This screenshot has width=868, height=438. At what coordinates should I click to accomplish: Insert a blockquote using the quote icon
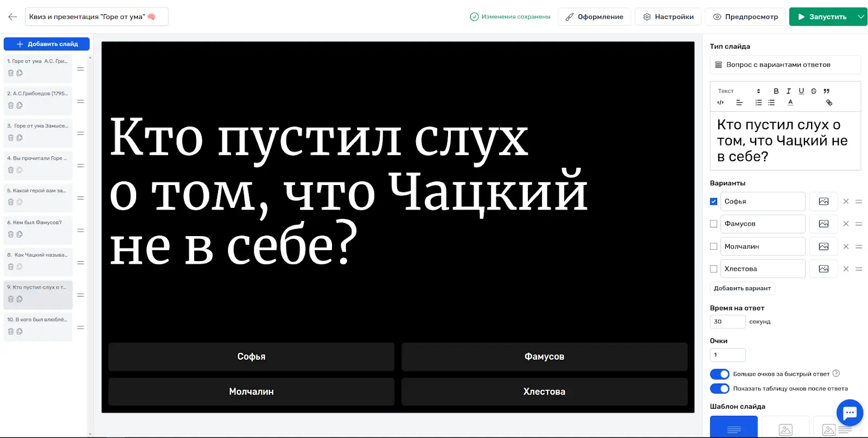(826, 91)
